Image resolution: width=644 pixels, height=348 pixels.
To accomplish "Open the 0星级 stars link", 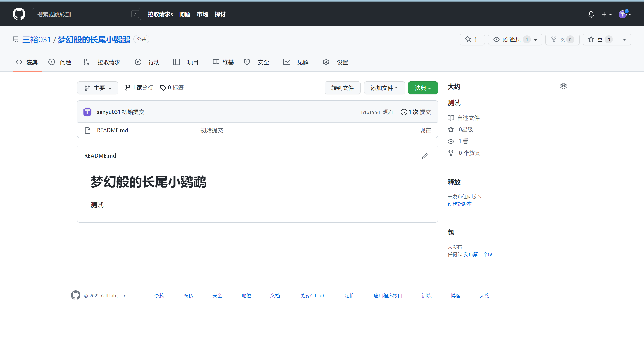I will [460, 129].
